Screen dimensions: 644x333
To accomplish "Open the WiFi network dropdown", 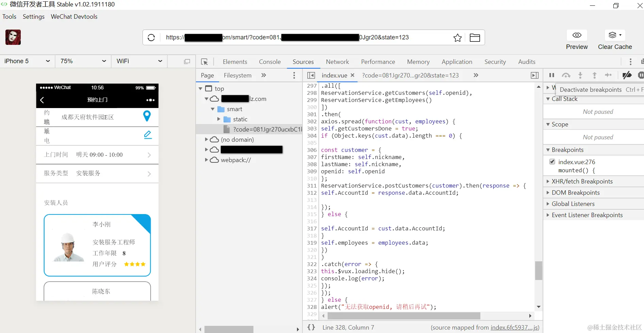I will (x=139, y=61).
